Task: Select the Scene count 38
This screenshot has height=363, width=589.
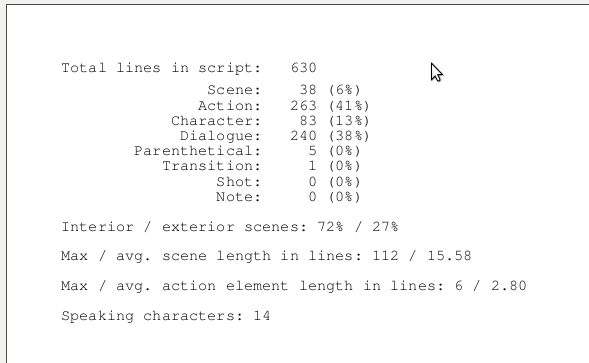Action: coord(308,90)
